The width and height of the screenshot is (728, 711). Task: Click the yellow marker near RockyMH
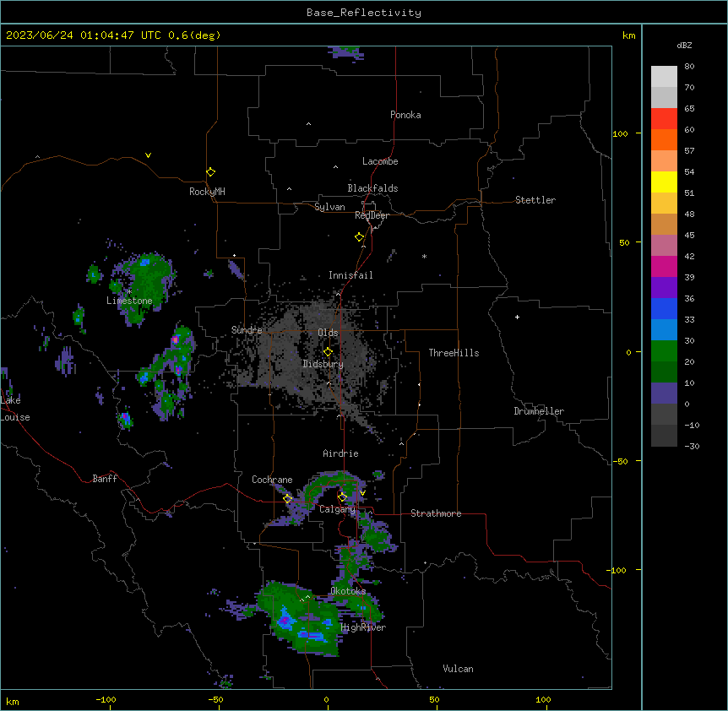point(210,172)
